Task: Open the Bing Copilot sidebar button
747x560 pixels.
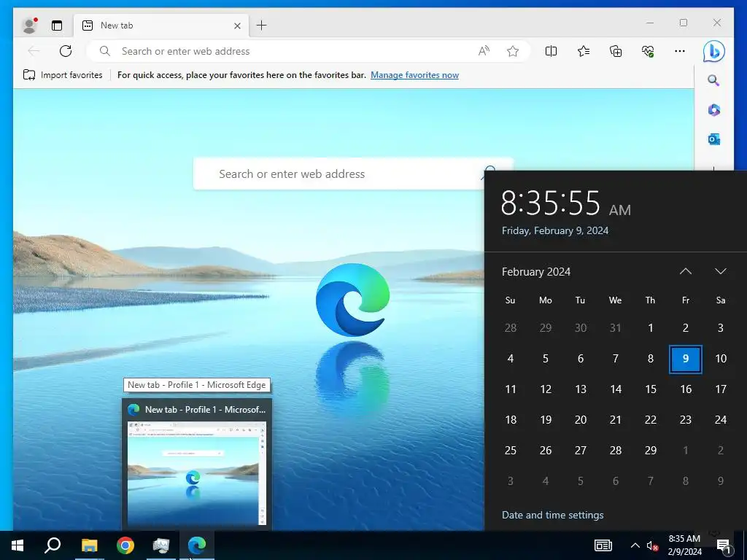Action: 713,52
